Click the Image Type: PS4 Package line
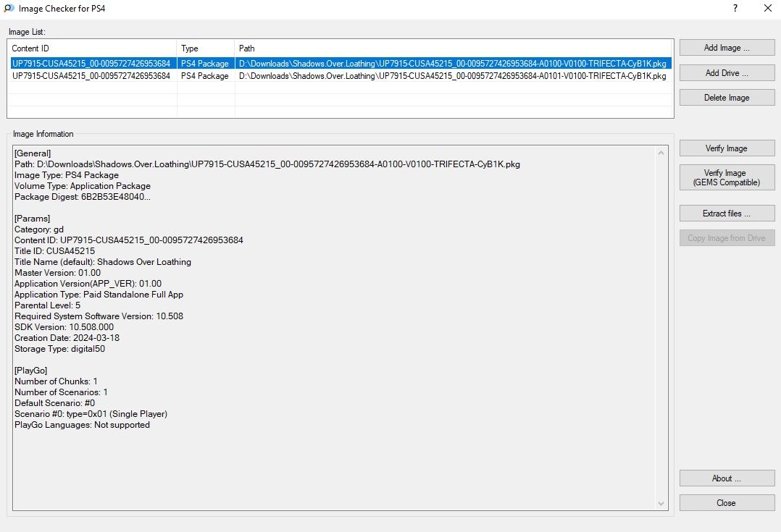 [67, 175]
